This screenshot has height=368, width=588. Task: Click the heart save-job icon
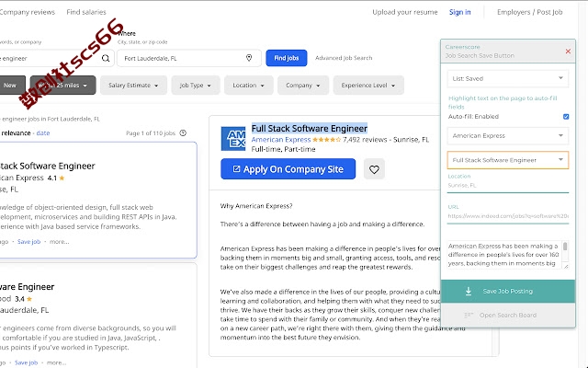[x=374, y=169]
